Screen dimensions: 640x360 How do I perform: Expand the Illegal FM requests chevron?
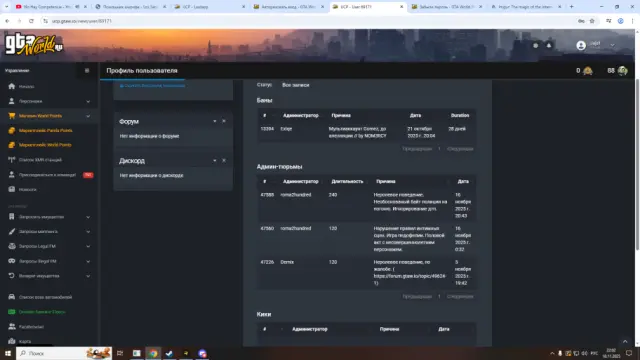click(x=88, y=262)
